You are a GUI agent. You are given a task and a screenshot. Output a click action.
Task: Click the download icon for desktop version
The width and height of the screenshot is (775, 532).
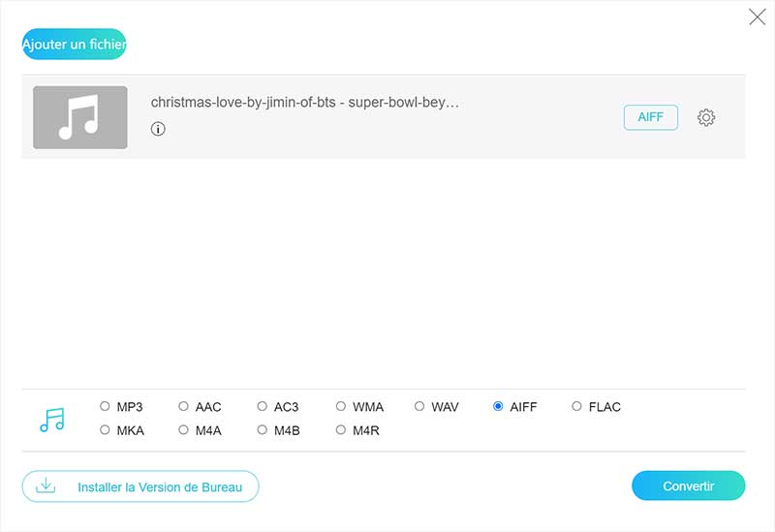pyautogui.click(x=45, y=485)
